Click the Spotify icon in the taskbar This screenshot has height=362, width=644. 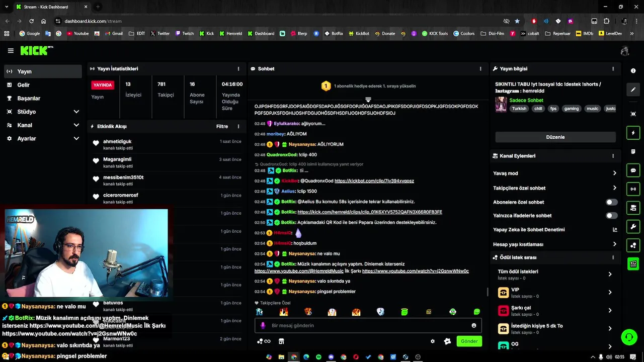(x=318, y=357)
